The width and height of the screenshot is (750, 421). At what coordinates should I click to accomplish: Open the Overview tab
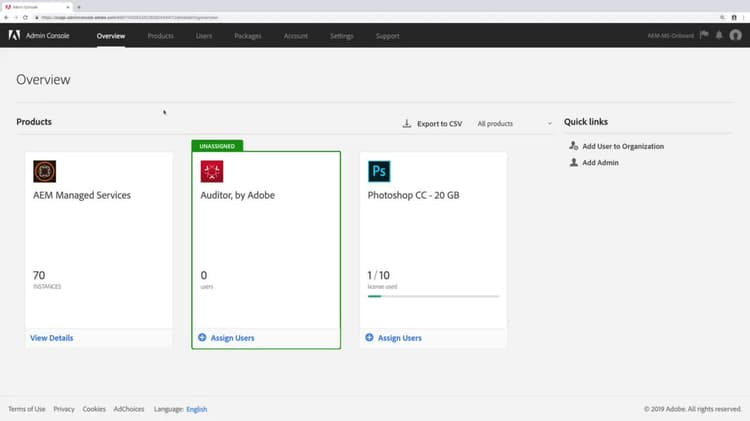(110, 36)
